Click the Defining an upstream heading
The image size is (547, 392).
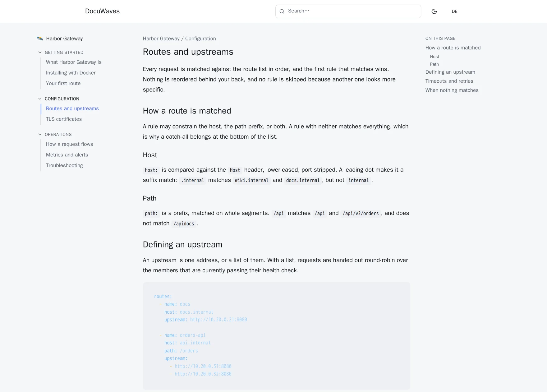pyautogui.click(x=182, y=245)
